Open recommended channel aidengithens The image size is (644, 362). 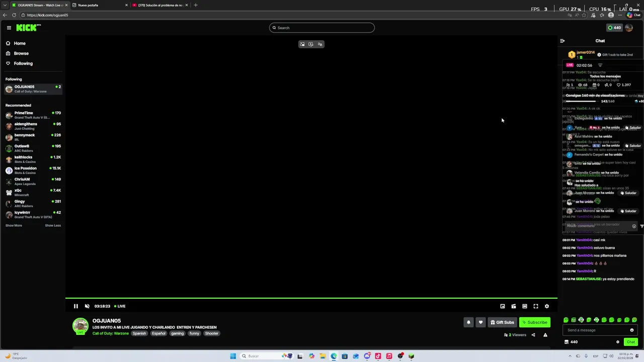pos(33,126)
